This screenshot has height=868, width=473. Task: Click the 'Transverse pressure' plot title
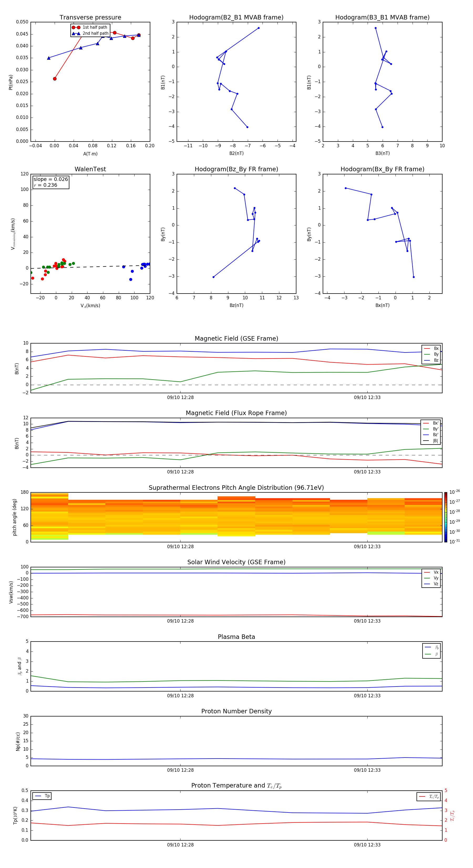click(x=90, y=18)
